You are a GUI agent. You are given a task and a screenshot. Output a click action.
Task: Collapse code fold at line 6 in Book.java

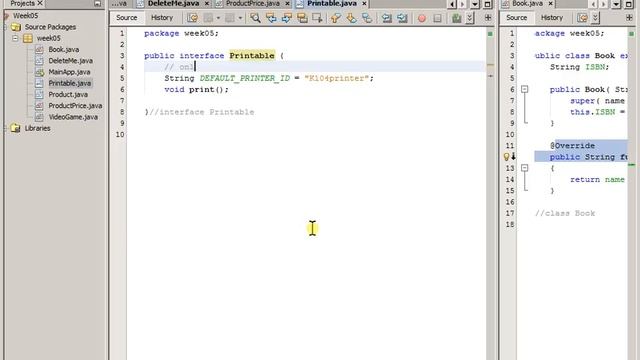524,89
